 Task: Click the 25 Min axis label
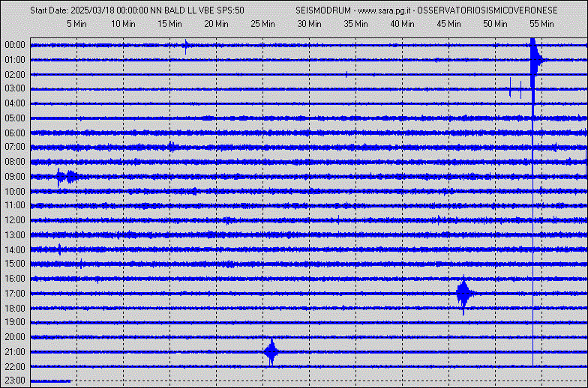pyautogui.click(x=262, y=24)
